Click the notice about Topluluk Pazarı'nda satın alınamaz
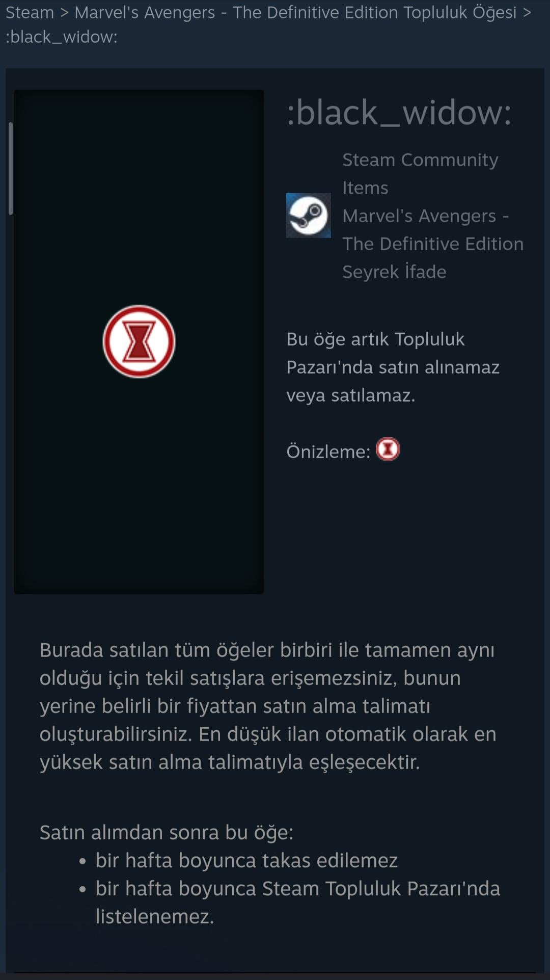Screen dimensions: 550x980 pyautogui.click(x=393, y=367)
